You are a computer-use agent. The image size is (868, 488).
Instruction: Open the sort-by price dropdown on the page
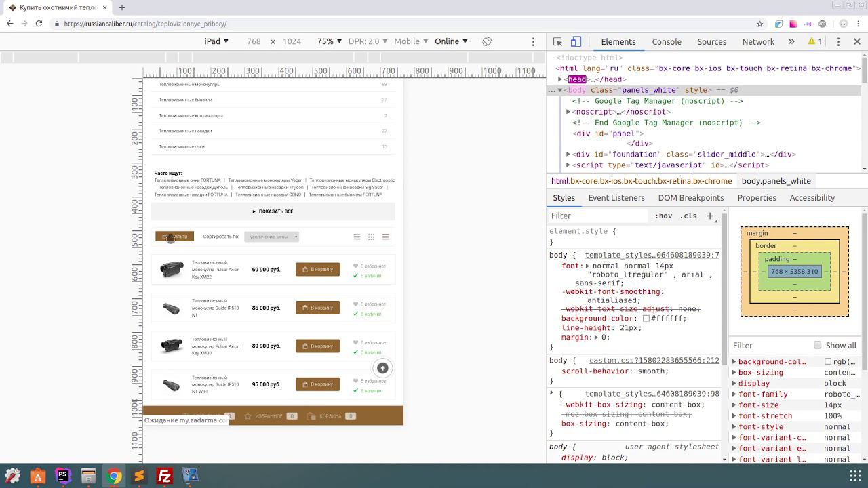(271, 237)
